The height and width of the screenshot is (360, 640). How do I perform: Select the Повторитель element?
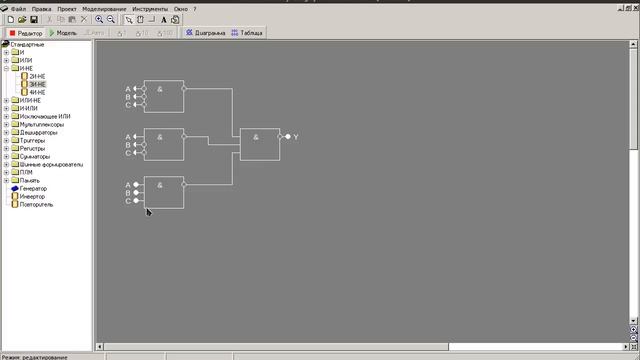pos(36,204)
